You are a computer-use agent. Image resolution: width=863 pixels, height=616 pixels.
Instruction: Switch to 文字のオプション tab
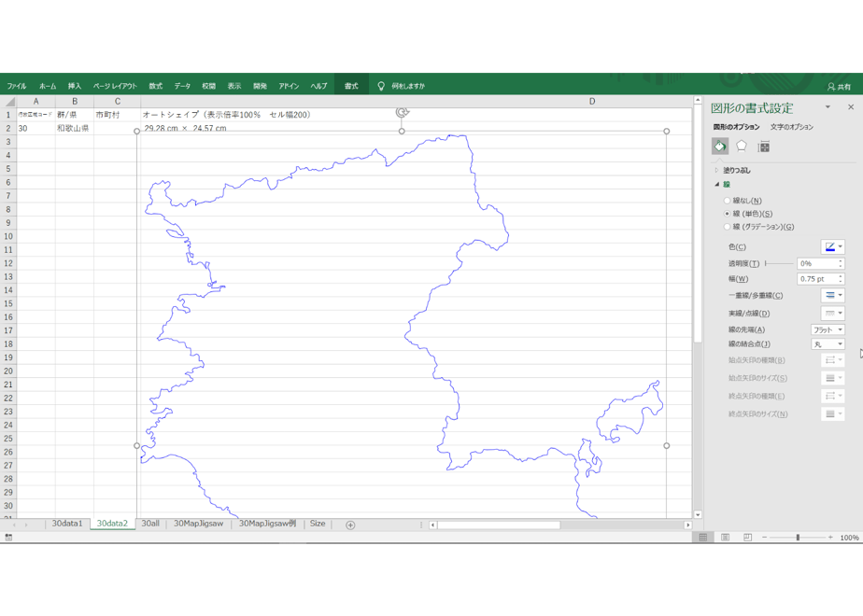click(791, 127)
